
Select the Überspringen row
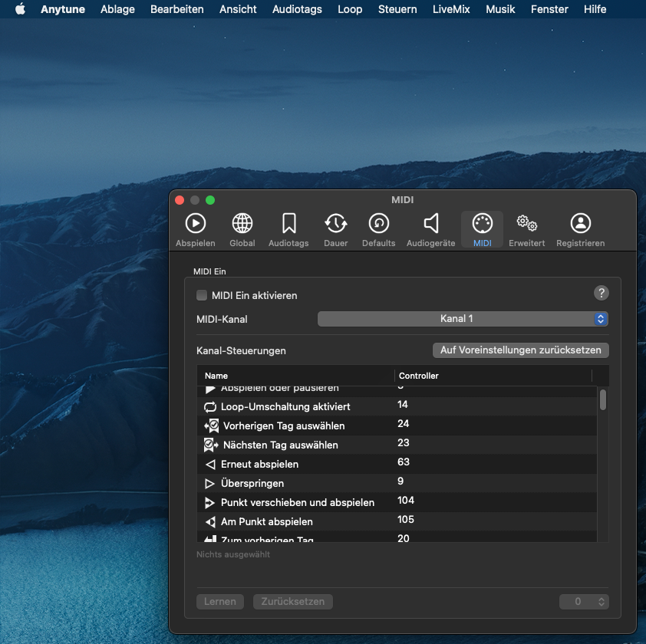point(397,484)
